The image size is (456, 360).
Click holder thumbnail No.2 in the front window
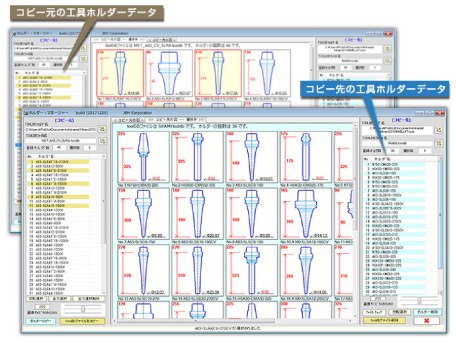click(197, 157)
